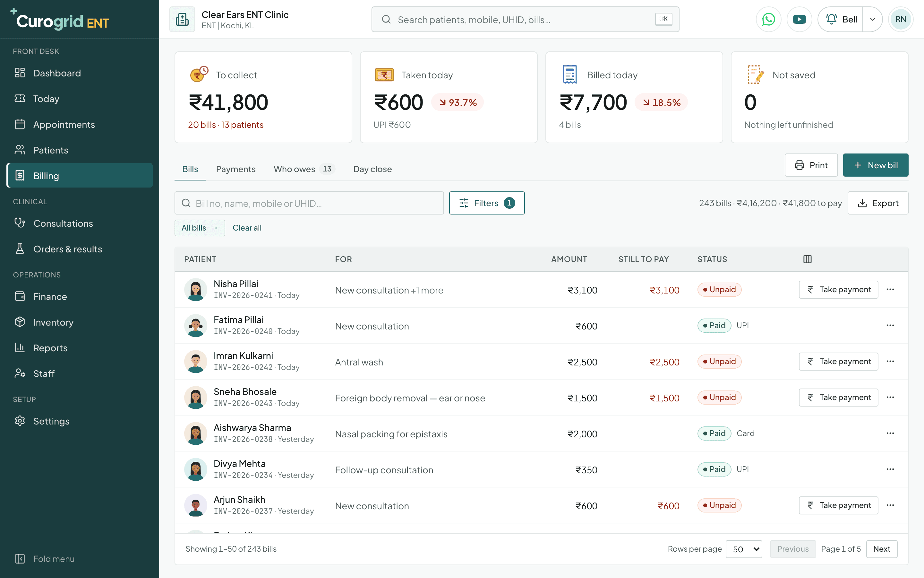Screen dimensions: 924x578
Task: Open Inventory in sidebar
Action: [80, 322]
